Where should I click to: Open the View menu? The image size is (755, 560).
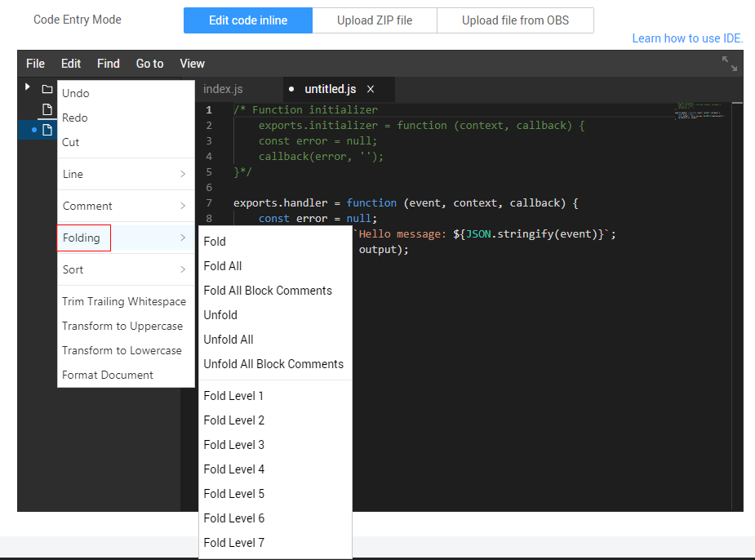pos(192,64)
